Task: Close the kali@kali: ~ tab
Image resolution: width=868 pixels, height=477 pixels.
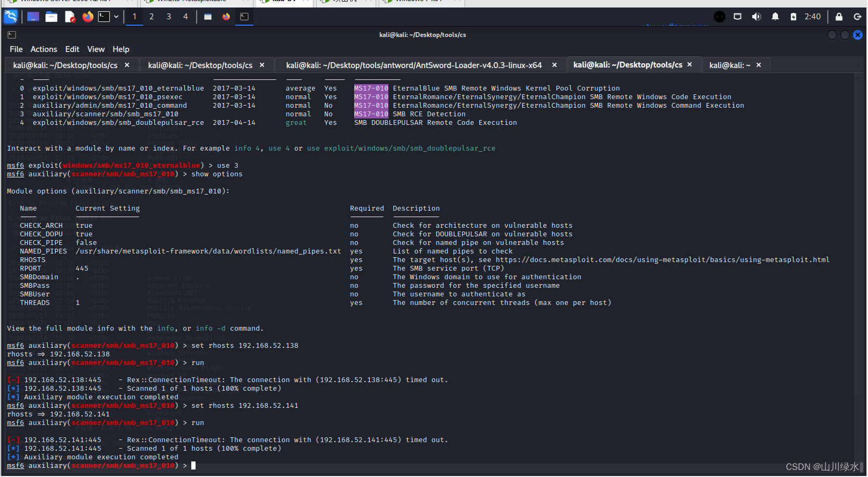Action: point(759,65)
